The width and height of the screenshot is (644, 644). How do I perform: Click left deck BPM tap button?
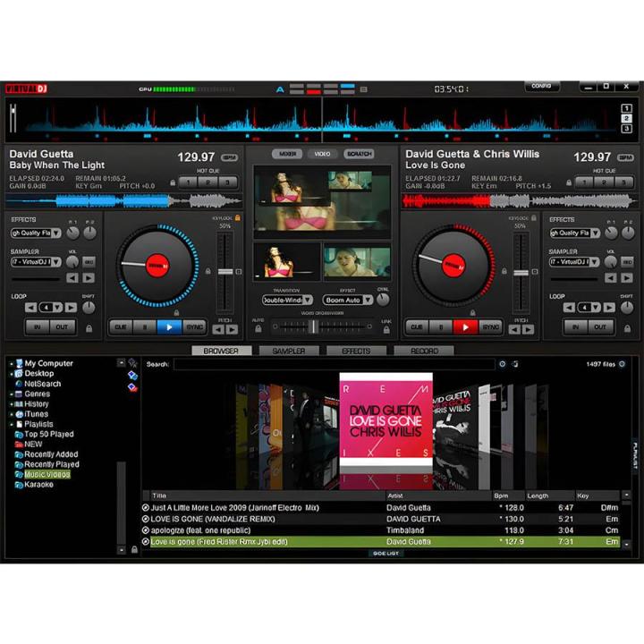tap(229, 157)
